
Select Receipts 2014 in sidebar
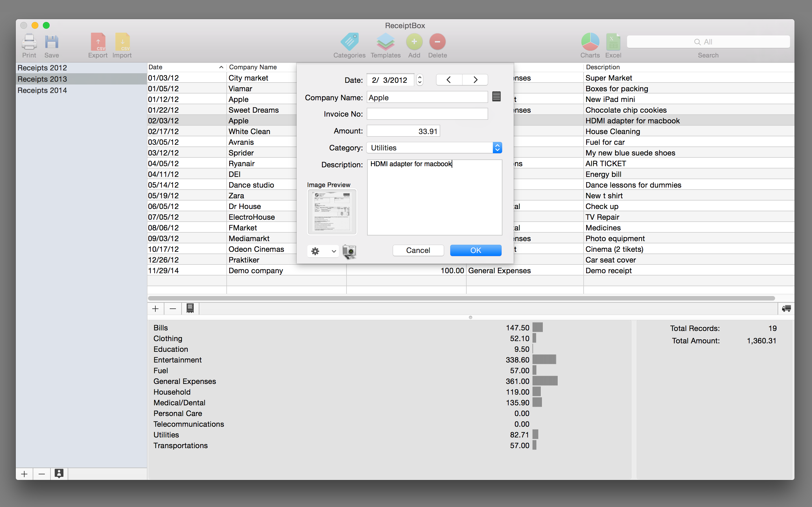point(42,90)
